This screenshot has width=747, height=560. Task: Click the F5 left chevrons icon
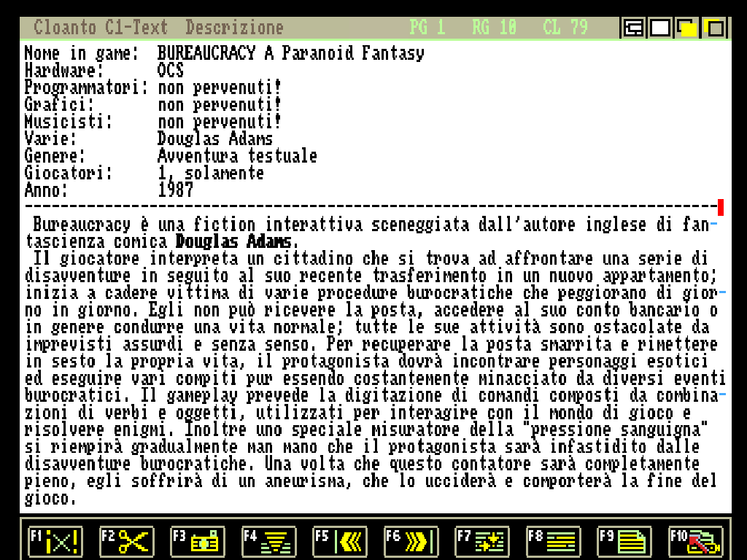click(340, 542)
